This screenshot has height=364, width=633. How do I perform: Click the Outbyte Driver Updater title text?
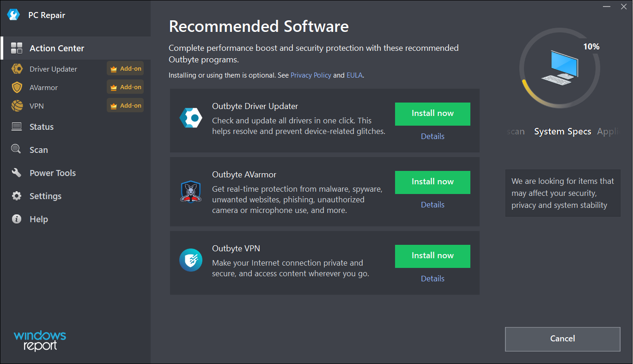click(x=255, y=106)
